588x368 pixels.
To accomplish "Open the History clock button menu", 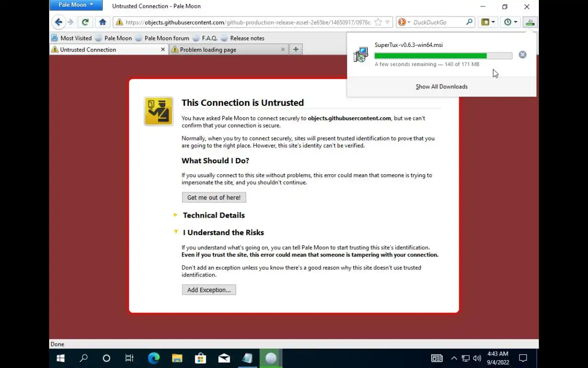I will tap(510, 22).
